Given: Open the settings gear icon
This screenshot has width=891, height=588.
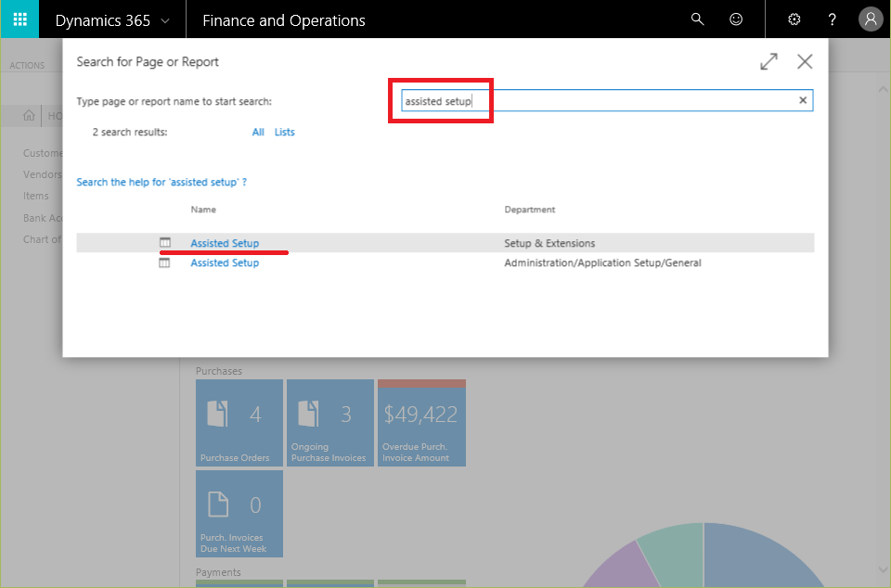Looking at the screenshot, I should point(794,19).
